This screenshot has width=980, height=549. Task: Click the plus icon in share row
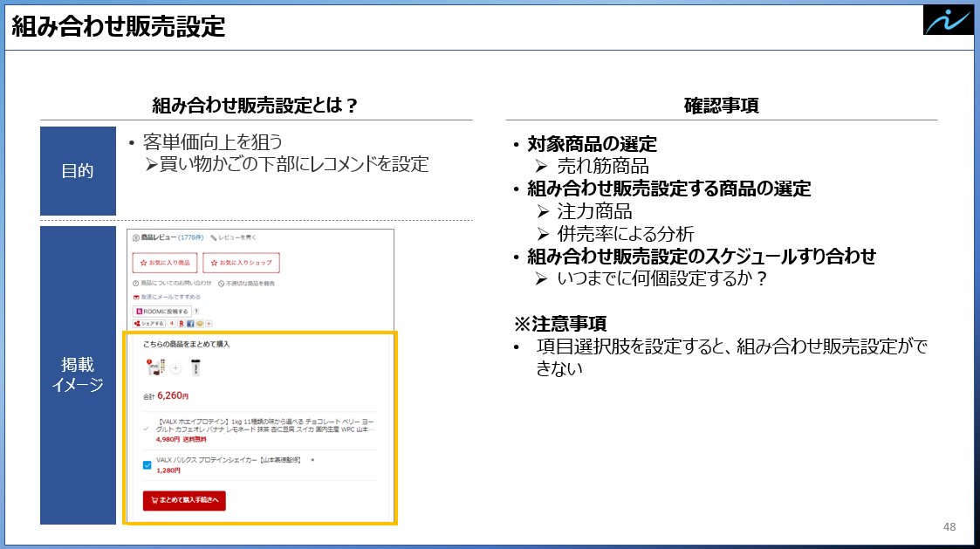209,324
